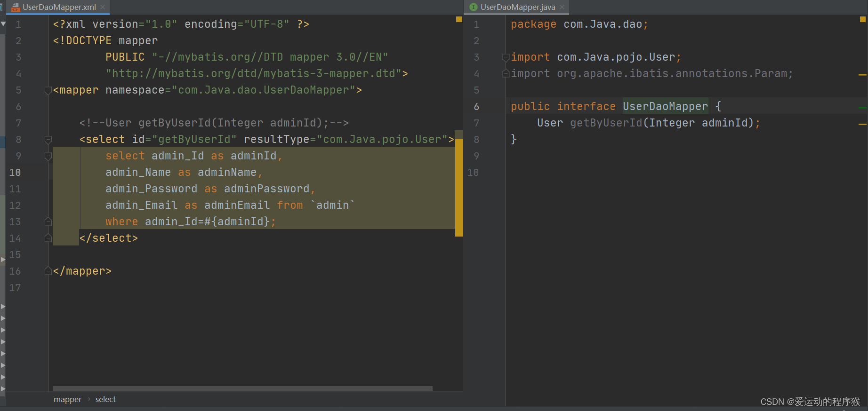Click the closing '</select>' tag
Screen dimensions: 868x411
(x=108, y=238)
